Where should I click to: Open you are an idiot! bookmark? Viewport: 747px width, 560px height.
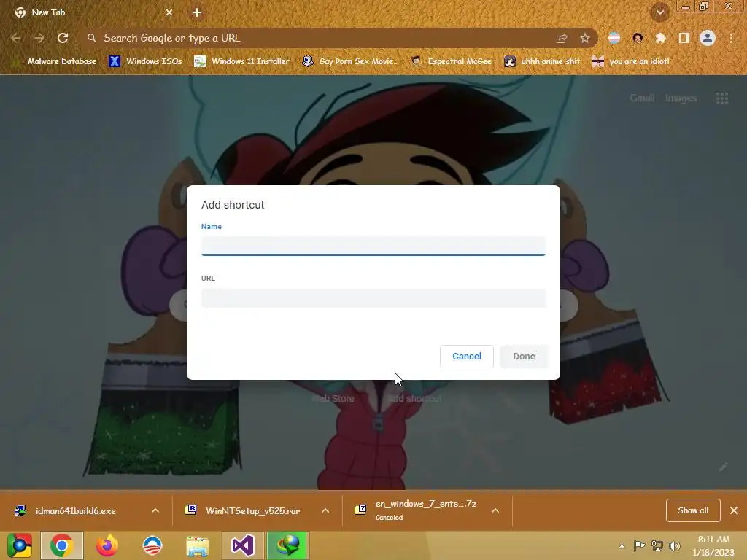click(x=630, y=61)
